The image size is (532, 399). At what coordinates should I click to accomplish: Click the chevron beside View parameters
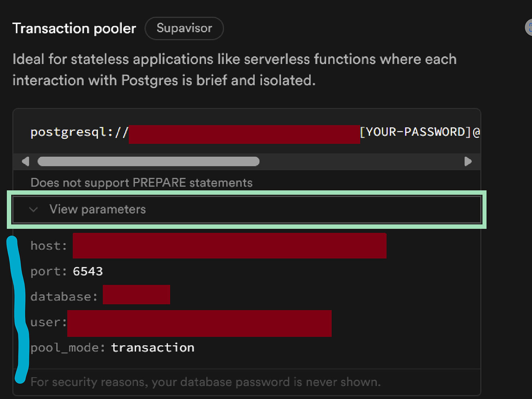coord(33,209)
